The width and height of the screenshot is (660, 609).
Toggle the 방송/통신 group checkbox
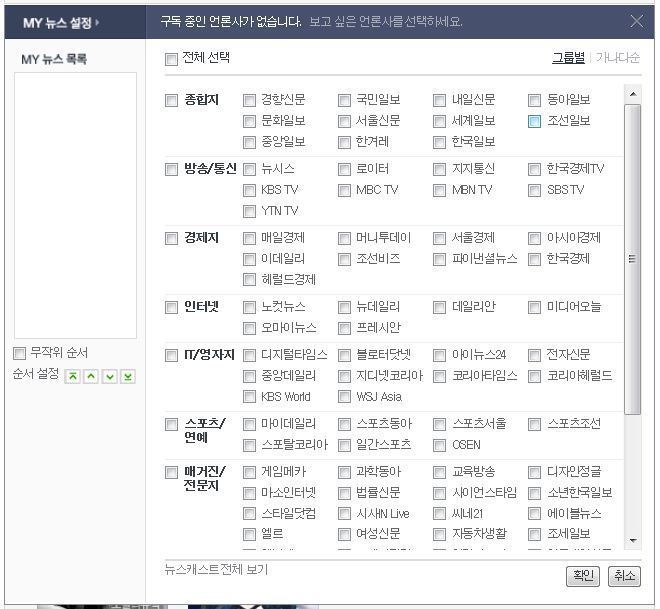[x=171, y=170]
